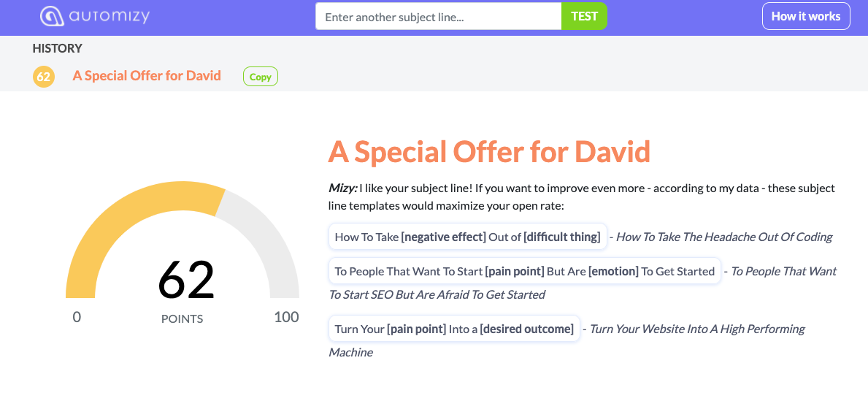Choose the To People That Want To Start template
The width and height of the screenshot is (868, 393).
tap(525, 271)
